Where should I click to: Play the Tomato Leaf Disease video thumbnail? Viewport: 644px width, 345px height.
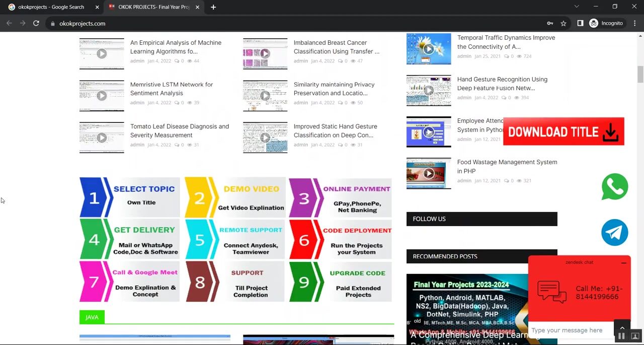point(102,137)
